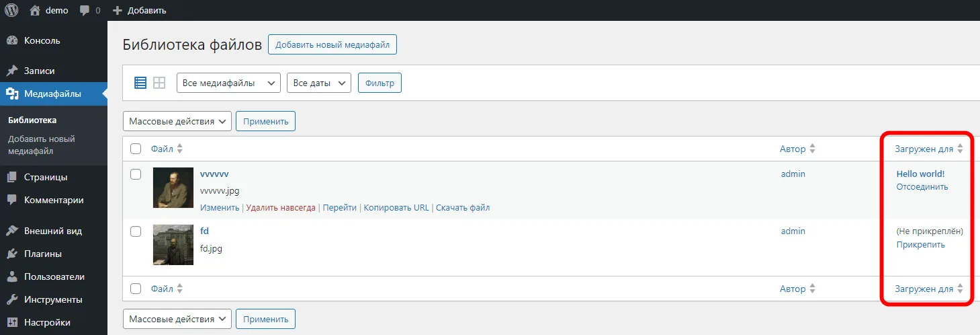Click Добавить новый медиафайл button
Viewport: 980px width, 335px height.
[332, 45]
